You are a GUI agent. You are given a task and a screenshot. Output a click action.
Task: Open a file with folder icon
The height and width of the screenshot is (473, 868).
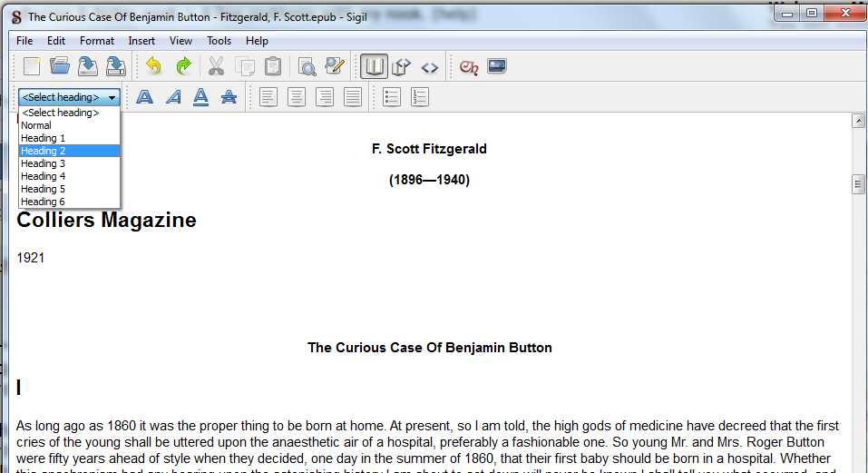[x=60, y=66]
